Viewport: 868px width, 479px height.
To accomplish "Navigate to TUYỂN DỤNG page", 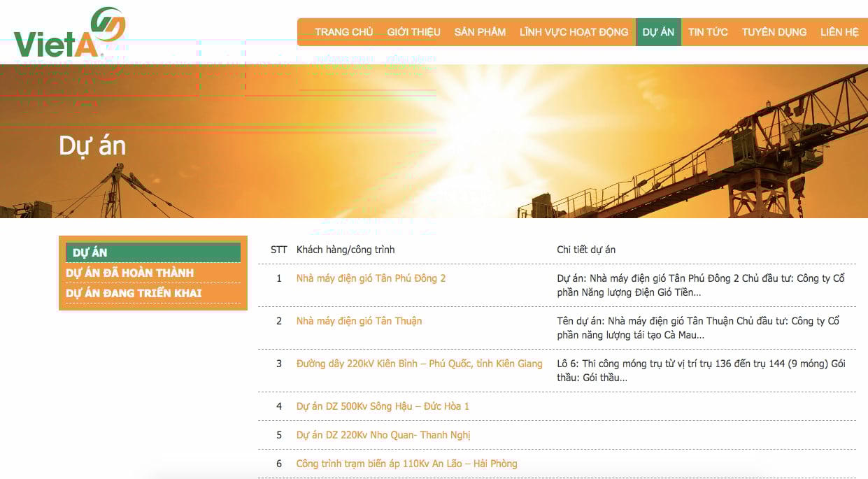I will coord(774,32).
